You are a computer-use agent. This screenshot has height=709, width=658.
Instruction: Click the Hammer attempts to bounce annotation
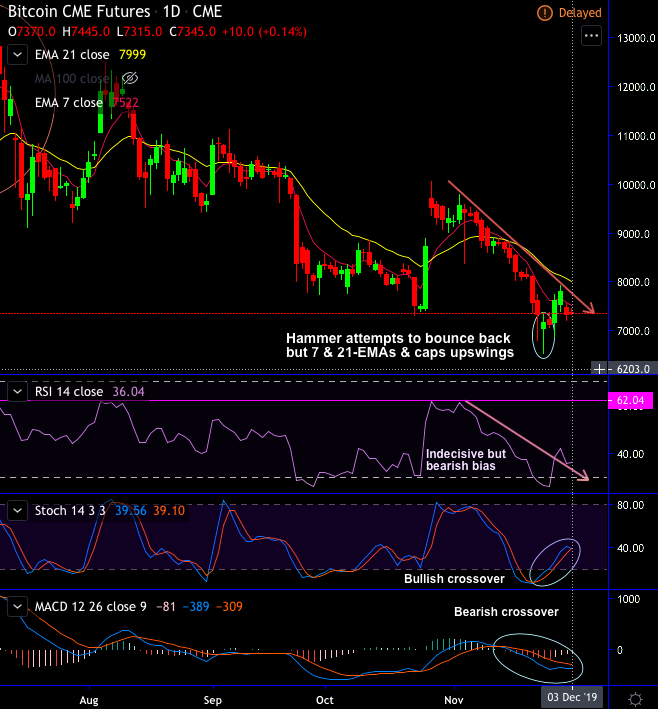(400, 345)
